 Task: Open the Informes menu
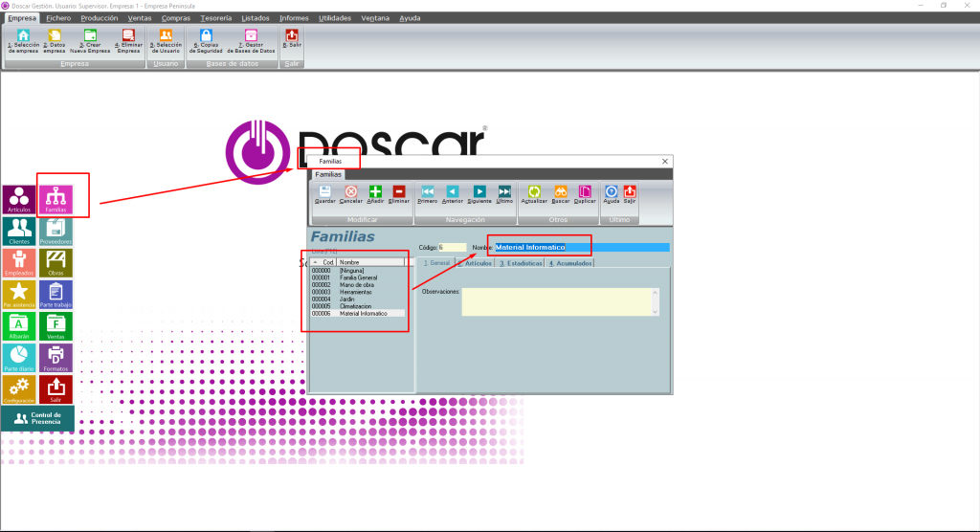[294, 18]
